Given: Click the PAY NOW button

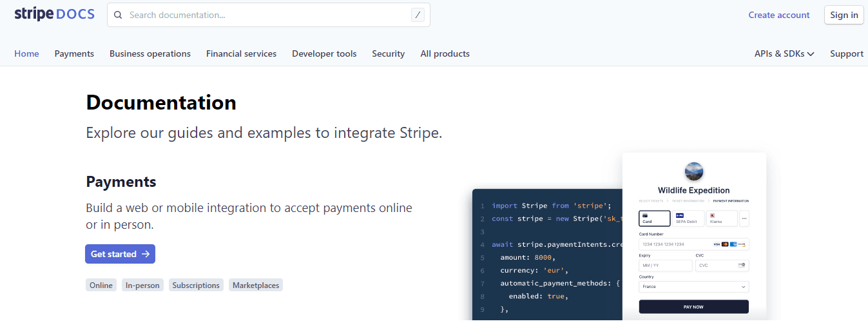Looking at the screenshot, I should [693, 307].
